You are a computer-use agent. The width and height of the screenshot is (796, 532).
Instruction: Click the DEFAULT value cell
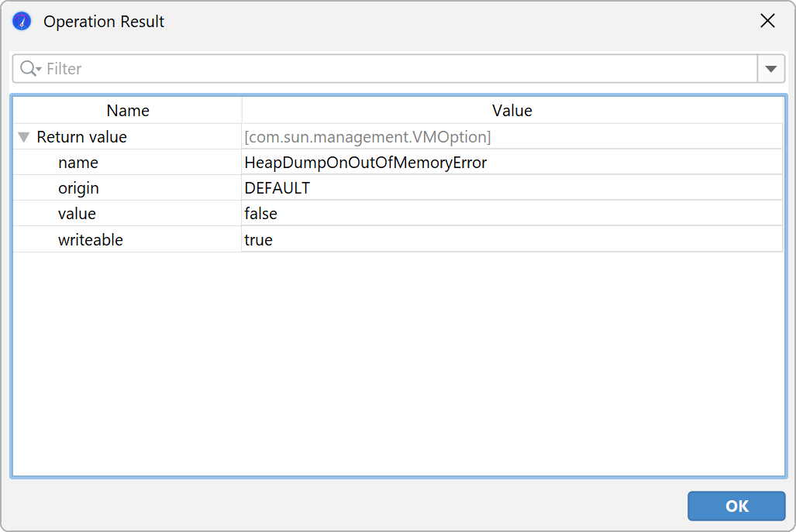tap(277, 188)
